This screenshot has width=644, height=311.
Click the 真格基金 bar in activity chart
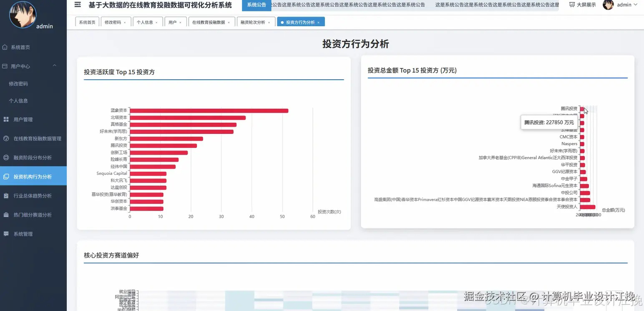pyautogui.click(x=183, y=125)
